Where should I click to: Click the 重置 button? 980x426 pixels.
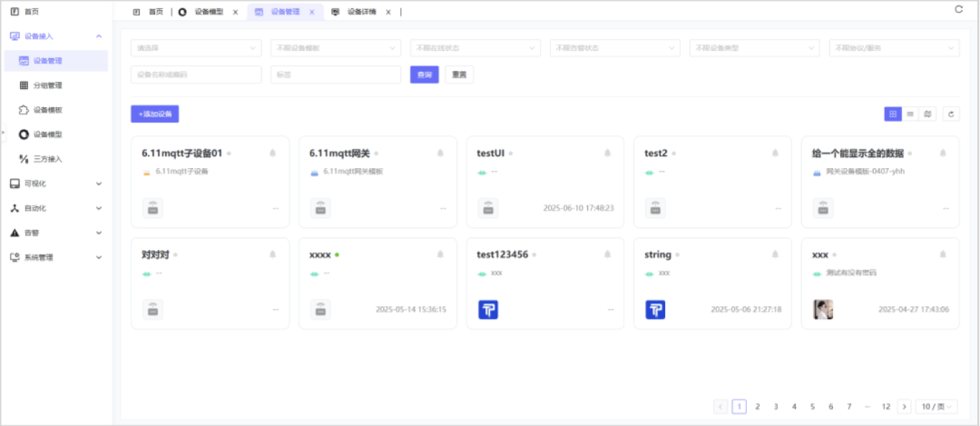coord(459,74)
